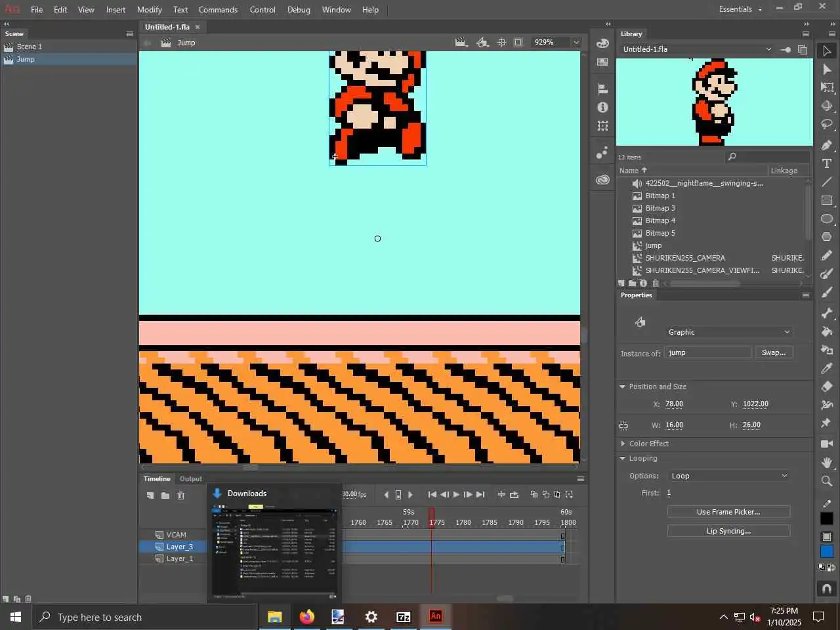Toggle onion skin in timeline
840x630 pixels.
534,494
